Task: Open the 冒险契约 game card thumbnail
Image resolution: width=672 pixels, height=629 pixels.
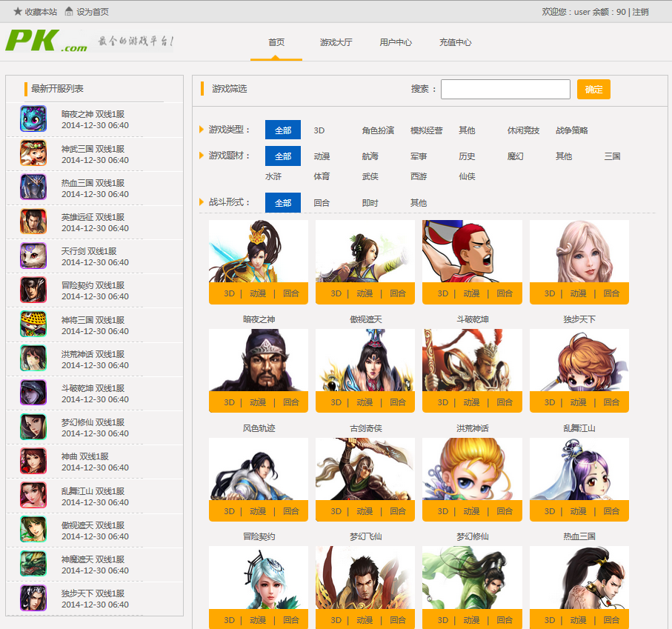Action: (x=259, y=469)
